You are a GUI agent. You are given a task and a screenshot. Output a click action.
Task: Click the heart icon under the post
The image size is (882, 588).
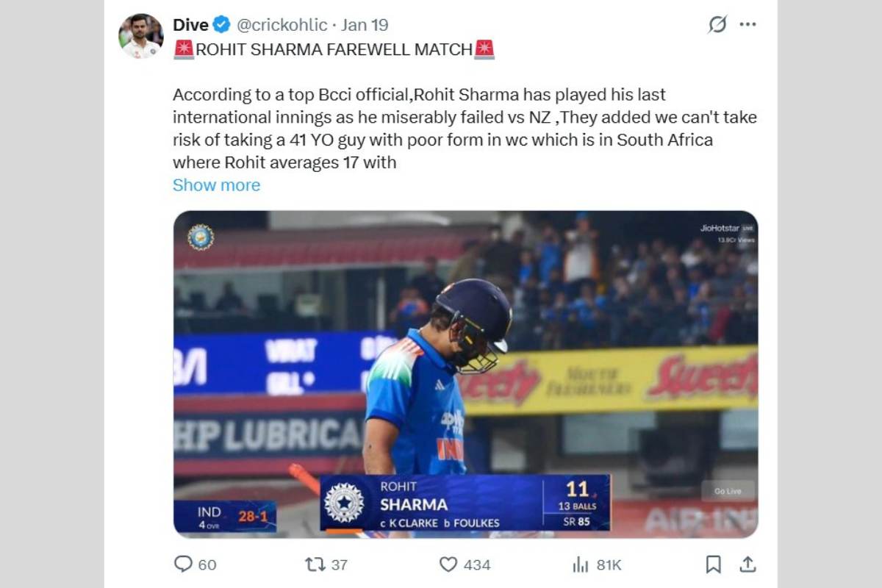pos(448,565)
